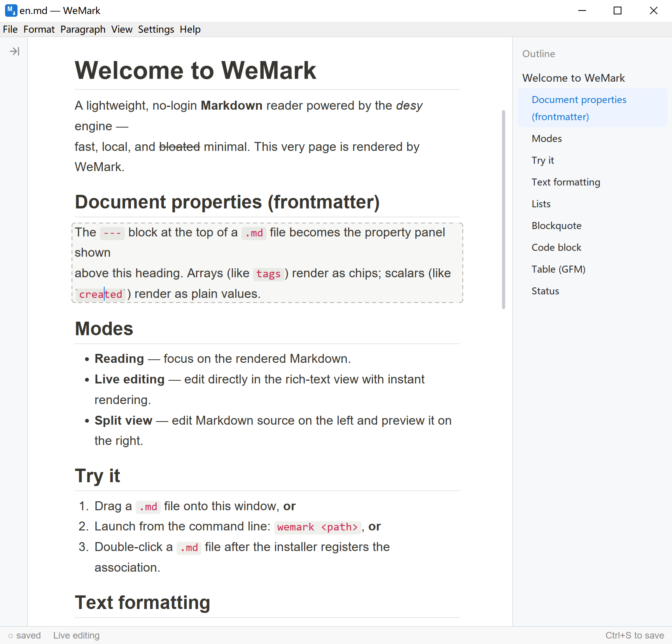Click the inline code created

[100, 294]
